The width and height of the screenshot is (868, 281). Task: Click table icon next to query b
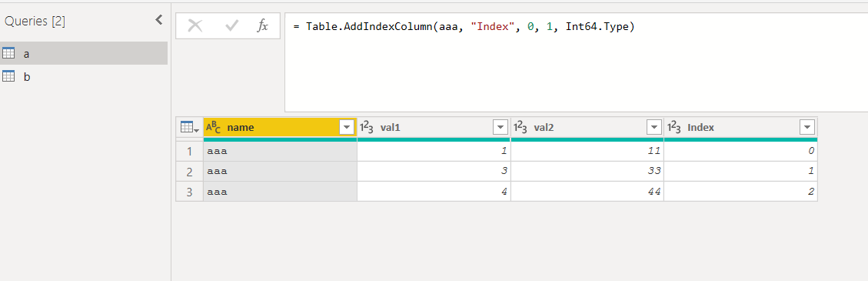point(8,76)
